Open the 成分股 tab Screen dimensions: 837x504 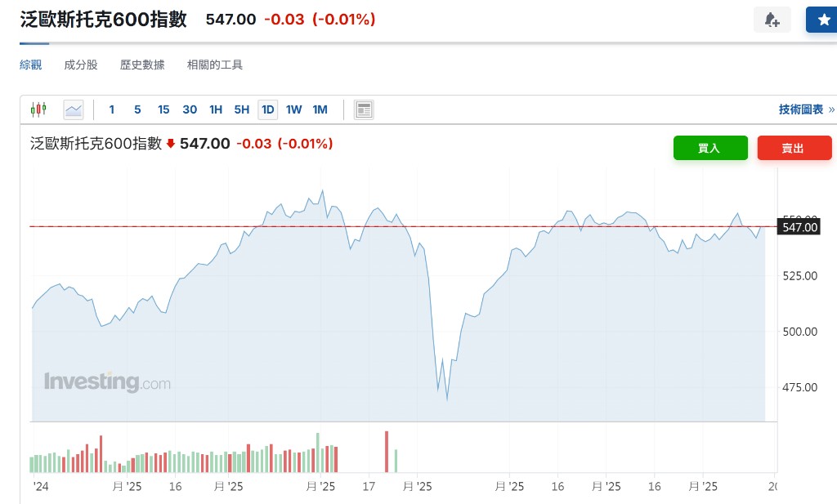81,65
